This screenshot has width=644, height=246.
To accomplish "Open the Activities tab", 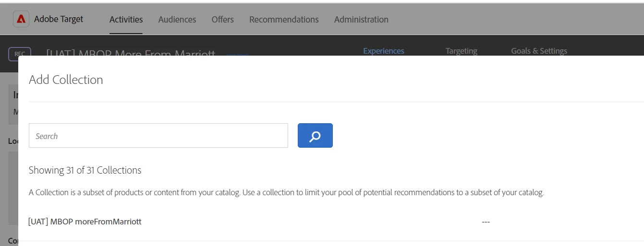I will tap(126, 20).
